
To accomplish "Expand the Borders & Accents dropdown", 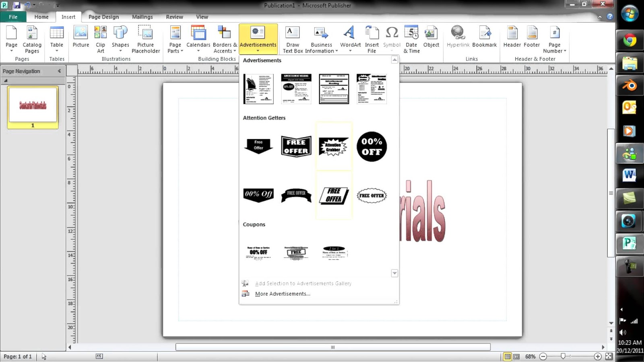I will coord(224,38).
